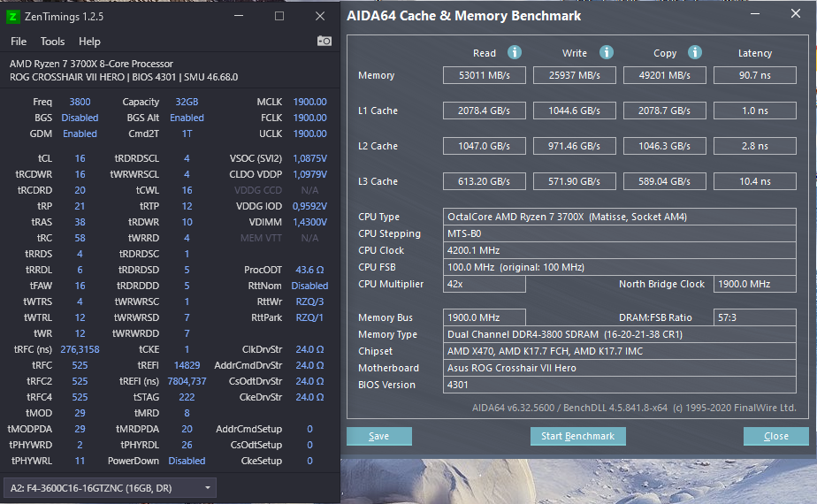
Task: Click the processor name AMD Ryzen 7 3700X
Action: [91, 64]
